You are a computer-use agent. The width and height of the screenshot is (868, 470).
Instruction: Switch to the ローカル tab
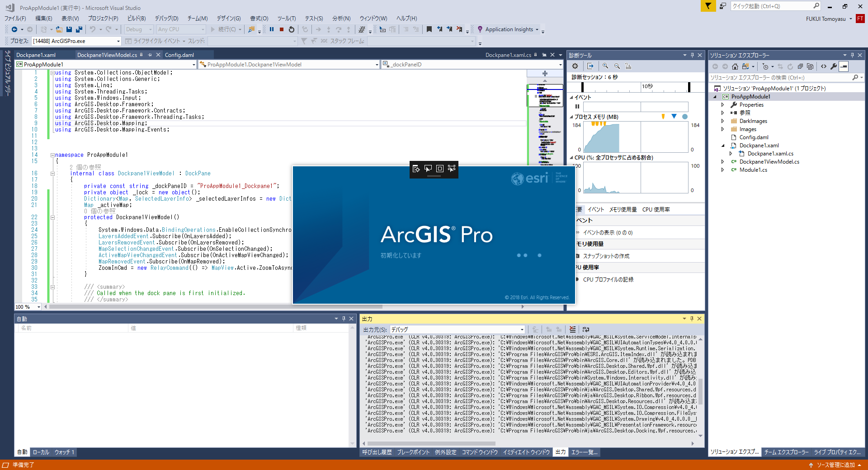pos(41,452)
